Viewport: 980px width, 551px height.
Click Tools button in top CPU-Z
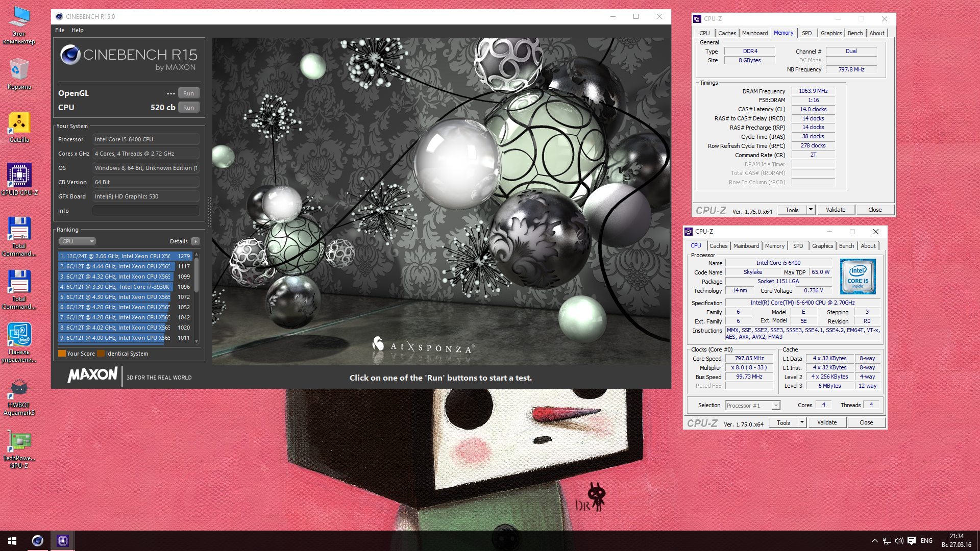[792, 210]
